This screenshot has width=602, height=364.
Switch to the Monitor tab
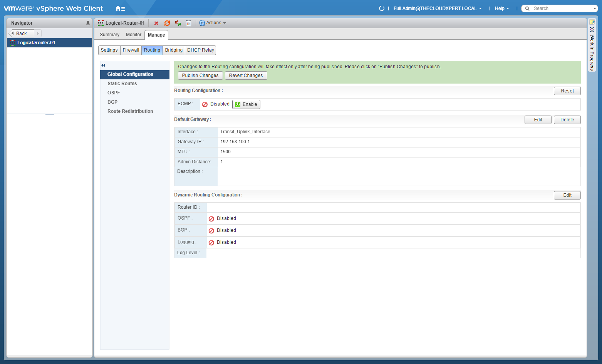[x=133, y=35]
